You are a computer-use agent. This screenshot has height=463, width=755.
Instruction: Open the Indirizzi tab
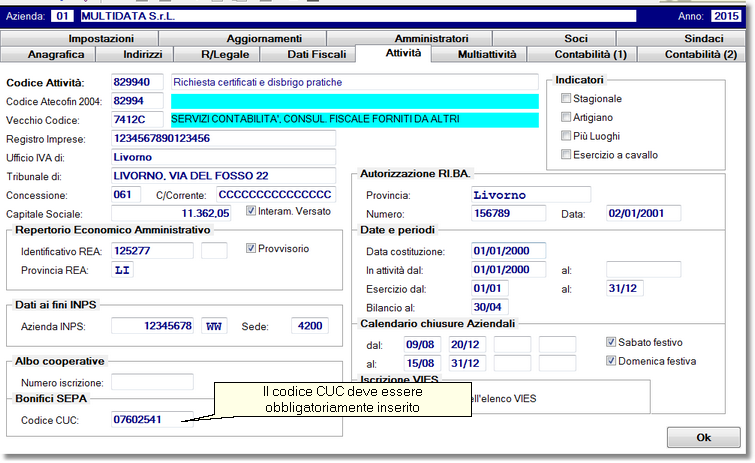[x=135, y=54]
